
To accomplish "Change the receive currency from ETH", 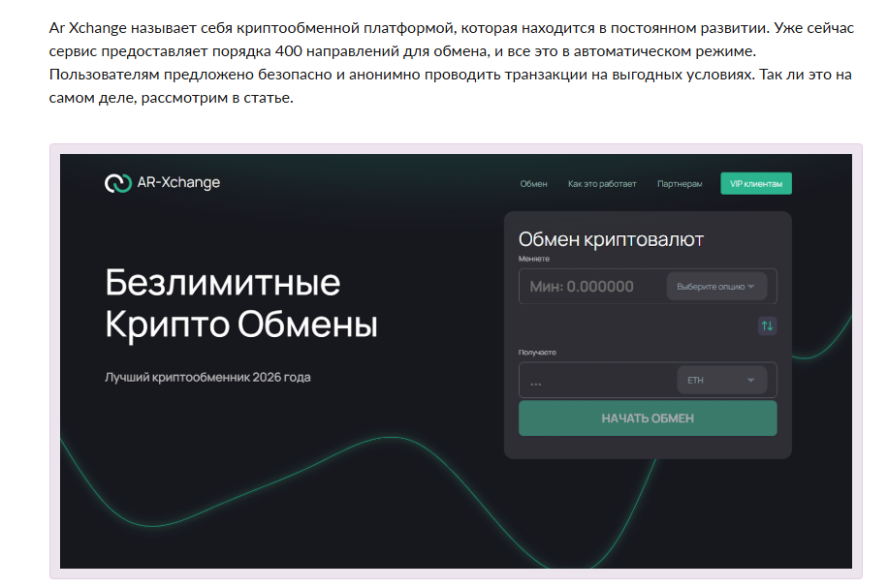I will (721, 380).
